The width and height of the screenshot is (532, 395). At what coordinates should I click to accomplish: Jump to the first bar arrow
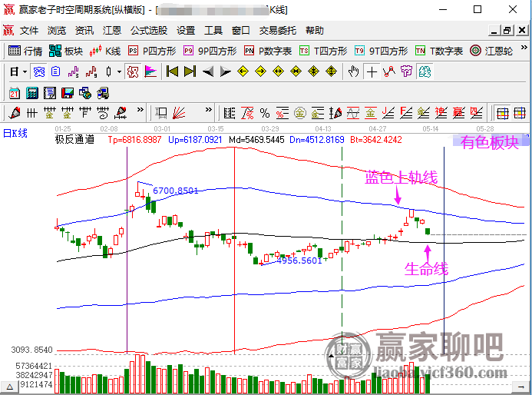172,71
